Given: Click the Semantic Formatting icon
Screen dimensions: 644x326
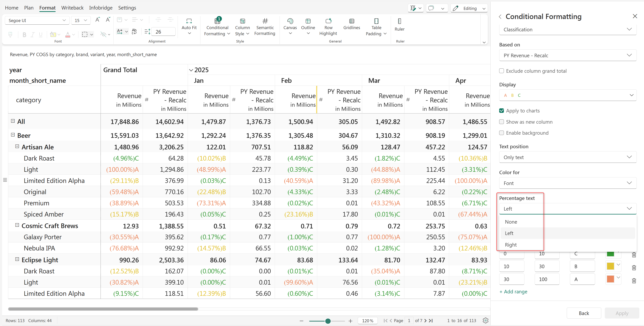Looking at the screenshot, I should (x=265, y=21).
